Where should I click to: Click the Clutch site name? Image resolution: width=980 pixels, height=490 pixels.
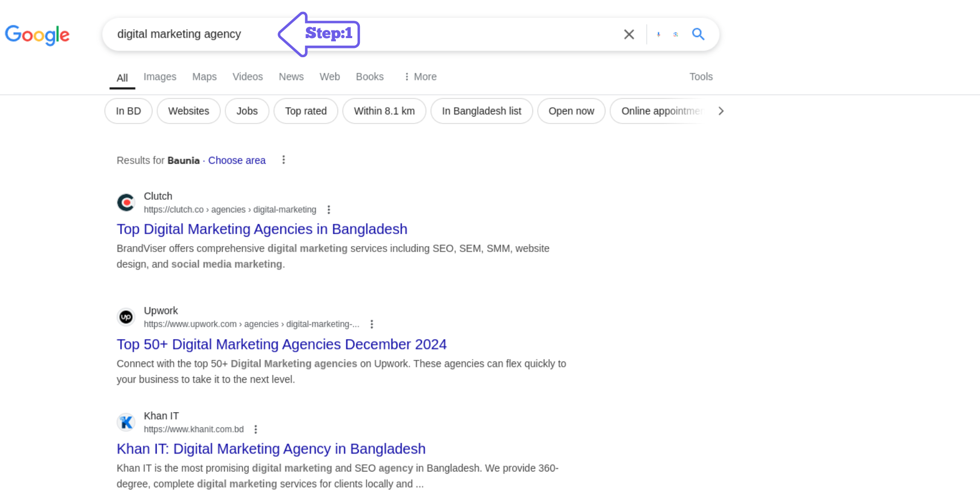(158, 196)
